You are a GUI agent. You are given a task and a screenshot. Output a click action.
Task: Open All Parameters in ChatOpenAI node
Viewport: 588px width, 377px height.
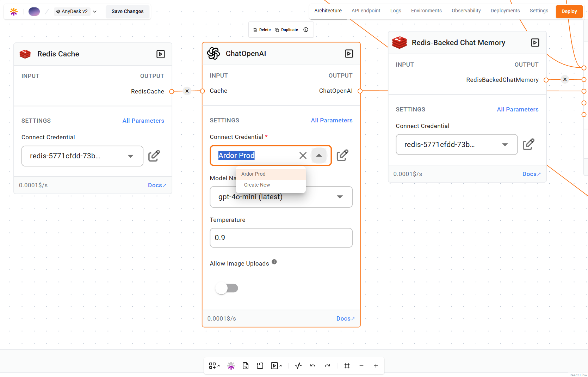point(332,120)
